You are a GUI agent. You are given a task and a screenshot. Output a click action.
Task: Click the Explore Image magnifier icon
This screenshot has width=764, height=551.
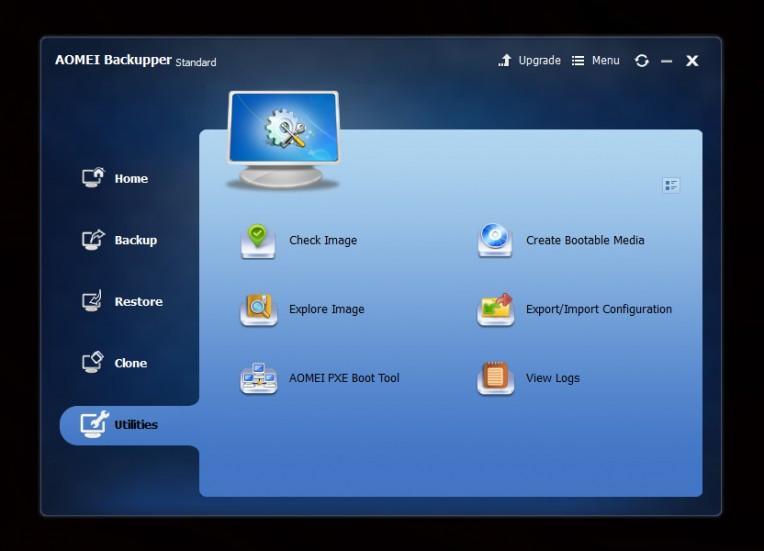pos(258,309)
